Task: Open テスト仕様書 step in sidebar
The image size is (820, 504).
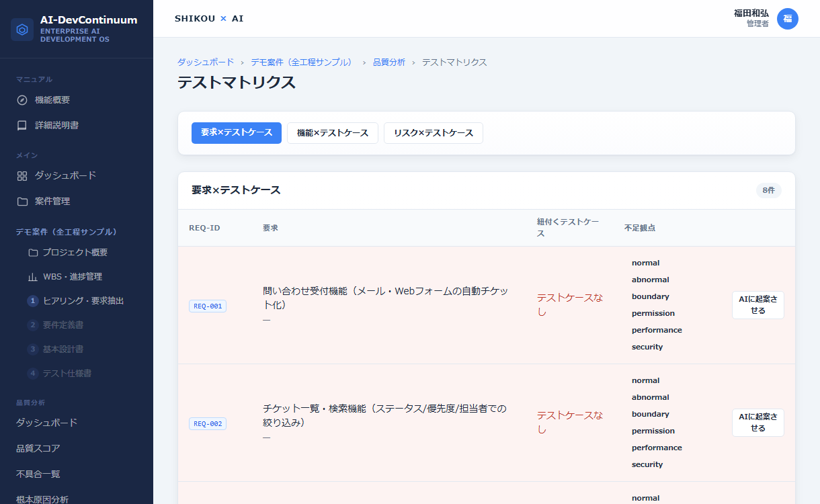Action: (x=82, y=374)
